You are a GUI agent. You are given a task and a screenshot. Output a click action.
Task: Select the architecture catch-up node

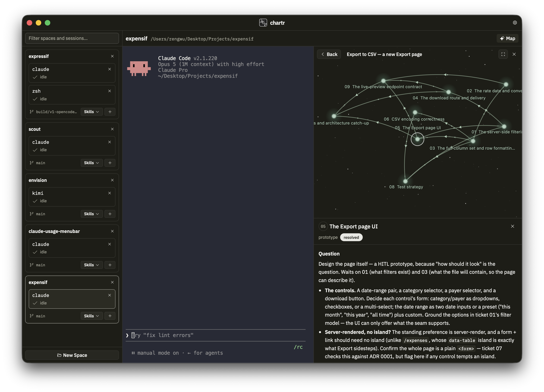pos(334,116)
